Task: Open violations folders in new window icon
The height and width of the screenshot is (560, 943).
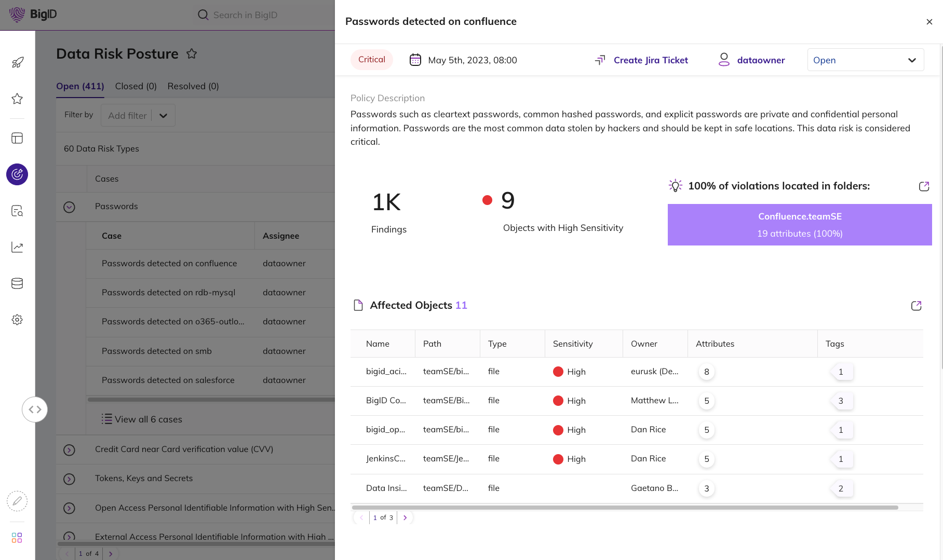Action: (924, 186)
